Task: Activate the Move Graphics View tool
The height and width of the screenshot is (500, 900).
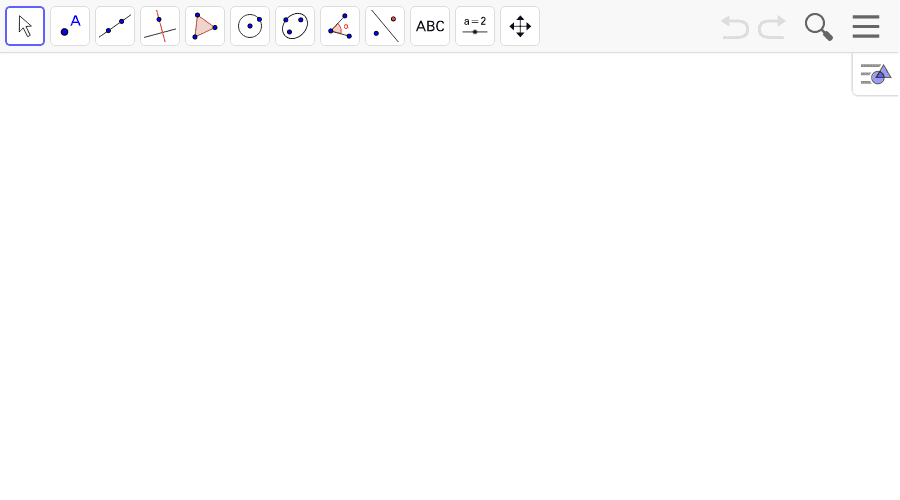Action: (x=520, y=26)
